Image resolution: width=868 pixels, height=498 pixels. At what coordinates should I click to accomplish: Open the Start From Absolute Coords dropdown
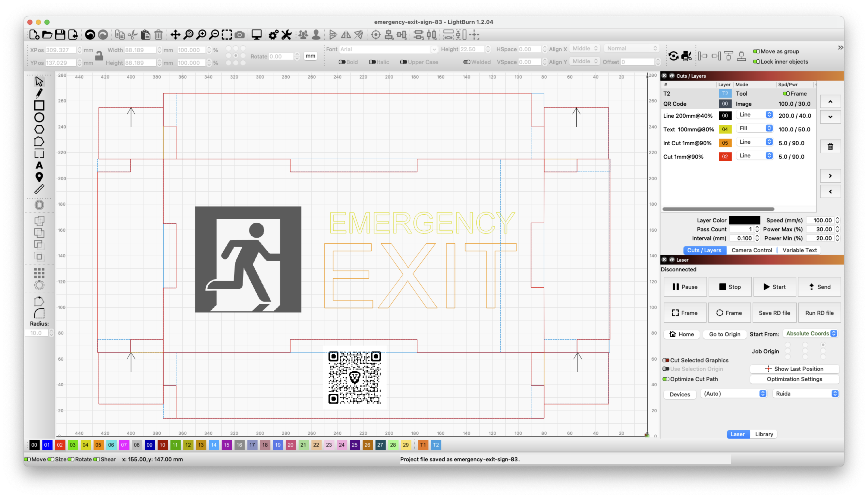click(x=810, y=333)
